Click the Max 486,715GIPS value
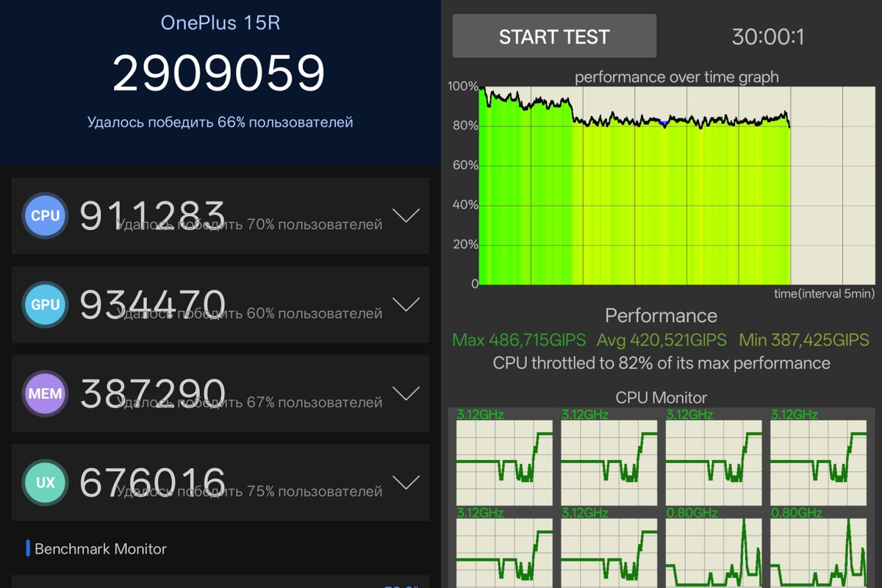Image resolution: width=882 pixels, height=588 pixels. [519, 340]
